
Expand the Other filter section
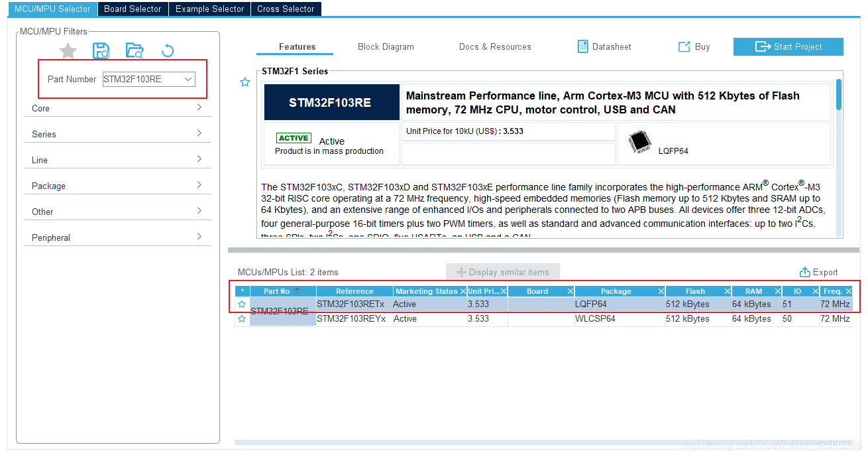point(118,212)
